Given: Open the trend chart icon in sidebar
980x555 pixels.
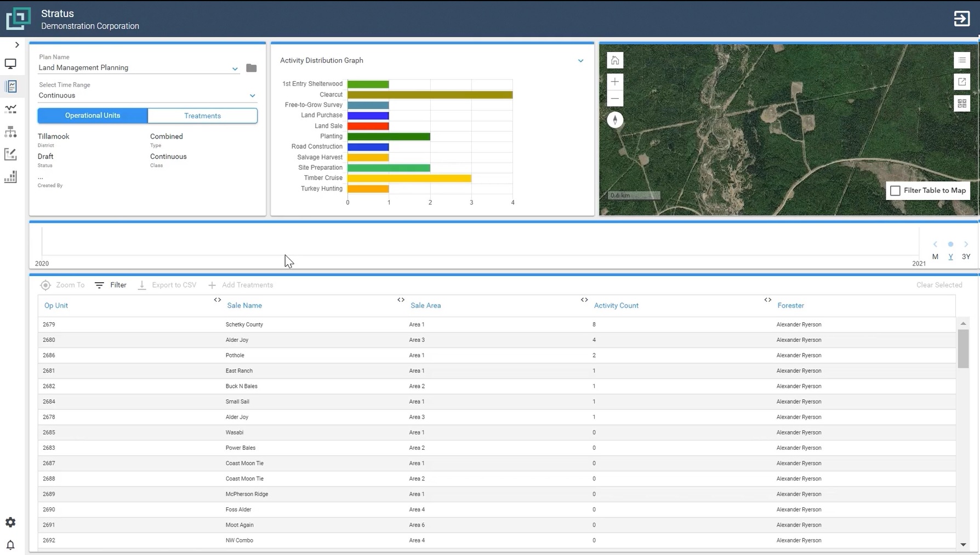Looking at the screenshot, I should 10,109.
